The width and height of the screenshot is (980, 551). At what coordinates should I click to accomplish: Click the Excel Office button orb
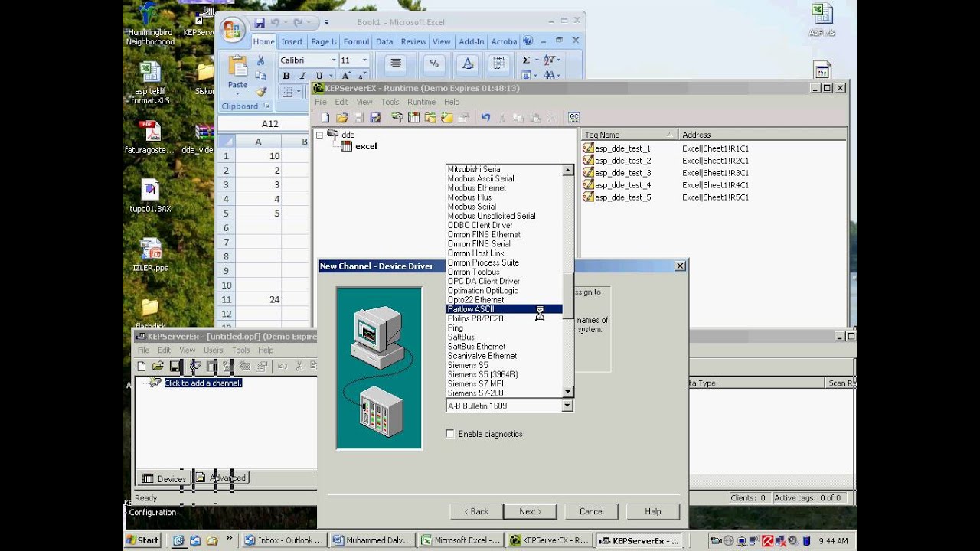pos(232,30)
